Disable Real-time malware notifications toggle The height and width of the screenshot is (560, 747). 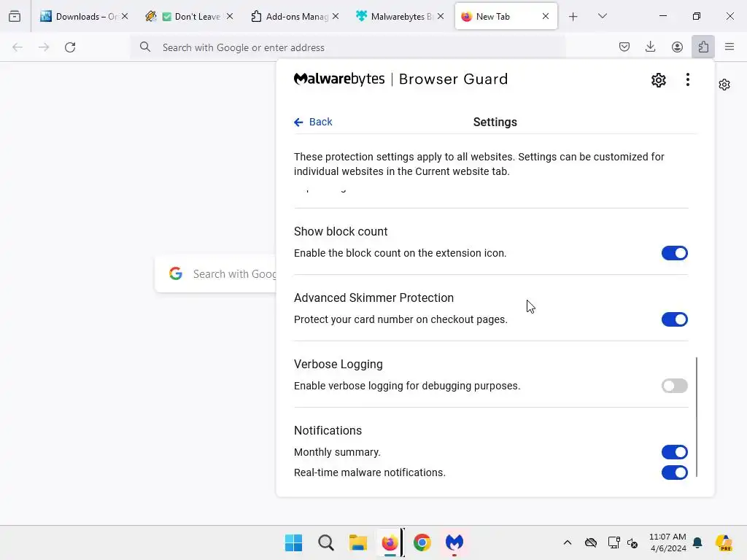click(x=674, y=472)
